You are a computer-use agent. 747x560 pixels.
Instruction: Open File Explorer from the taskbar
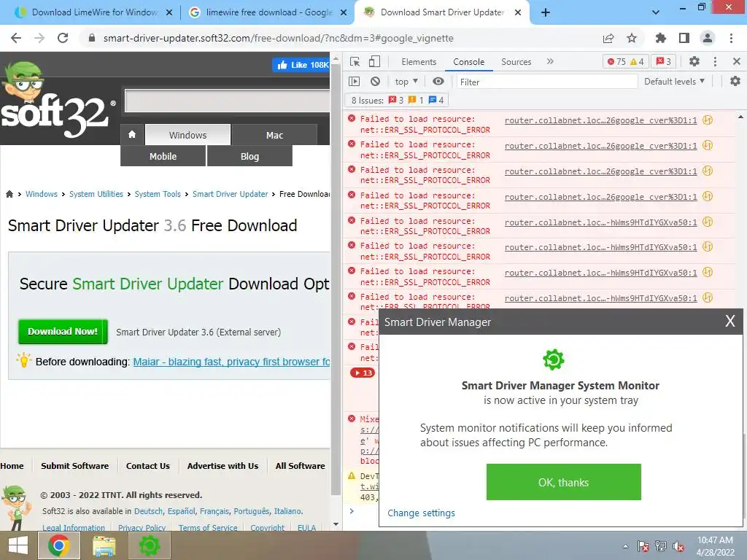[104, 545]
